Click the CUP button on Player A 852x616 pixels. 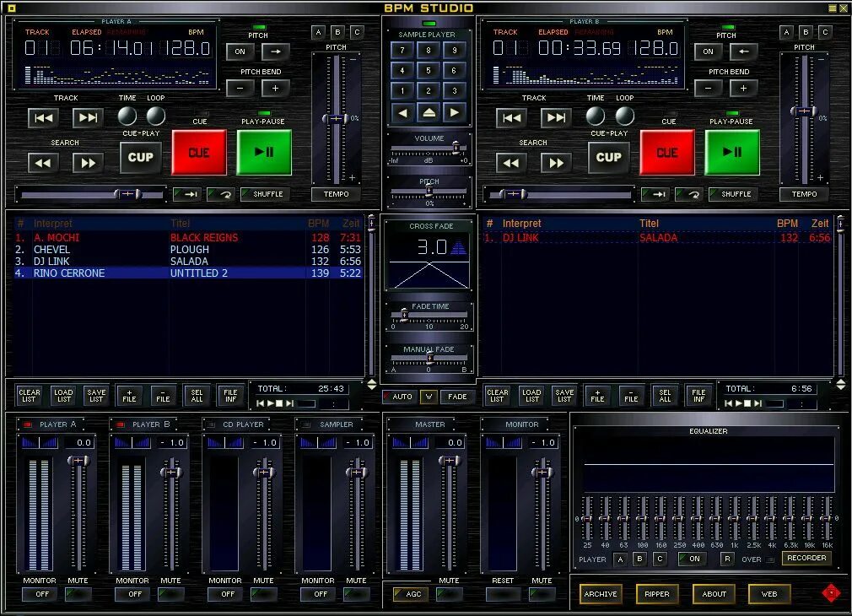point(141,157)
